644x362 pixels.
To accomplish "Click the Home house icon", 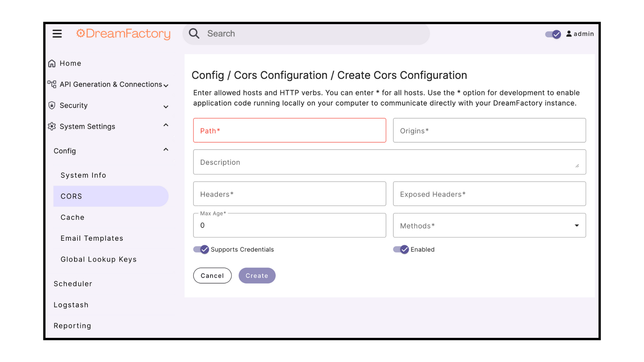I will pos(52,63).
